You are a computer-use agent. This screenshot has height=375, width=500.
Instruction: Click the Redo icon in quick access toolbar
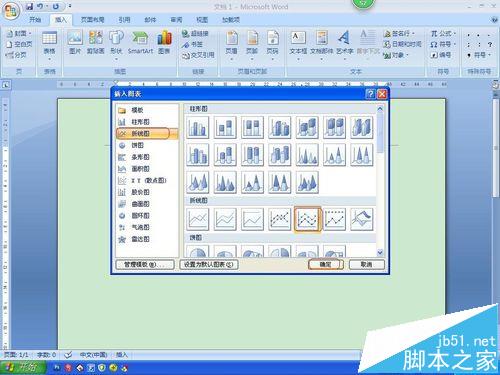click(56, 6)
